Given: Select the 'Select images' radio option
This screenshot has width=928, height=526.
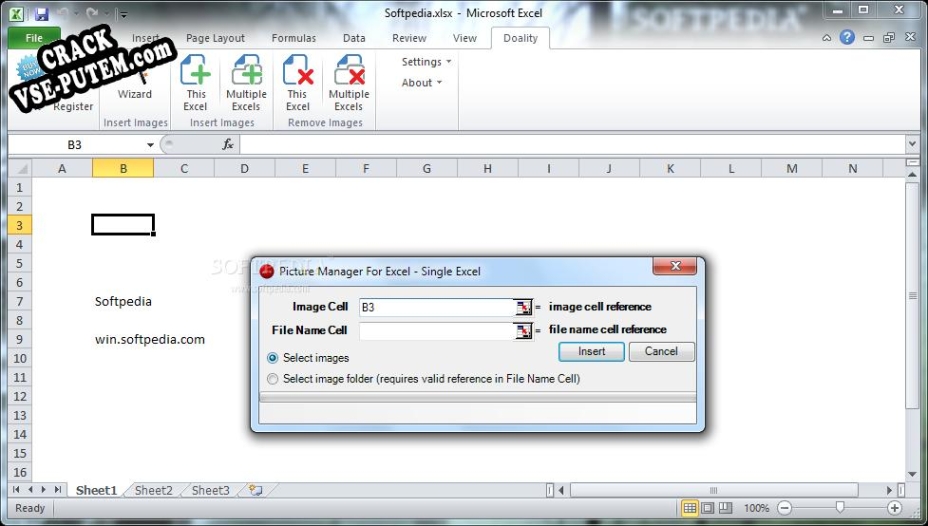Looking at the screenshot, I should (x=272, y=358).
